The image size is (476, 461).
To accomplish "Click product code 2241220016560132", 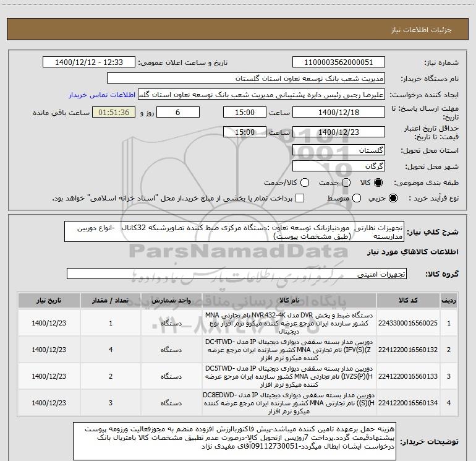I will tap(408, 350).
